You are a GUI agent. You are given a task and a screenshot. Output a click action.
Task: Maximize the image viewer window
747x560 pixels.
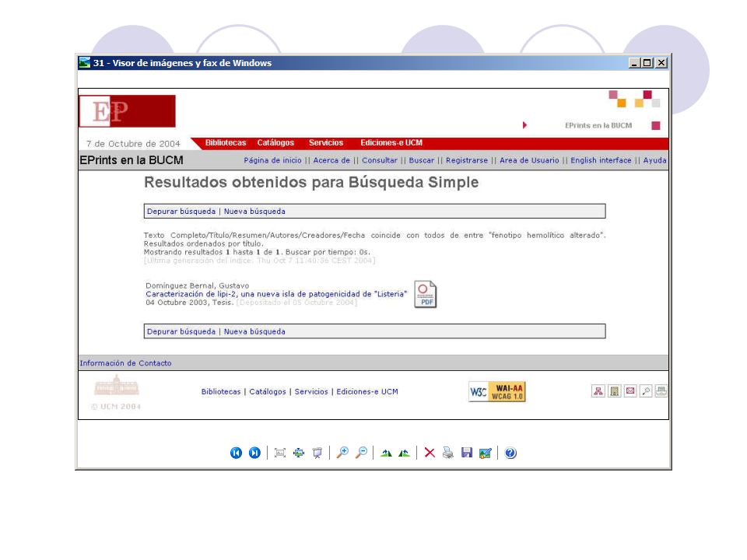(x=647, y=63)
